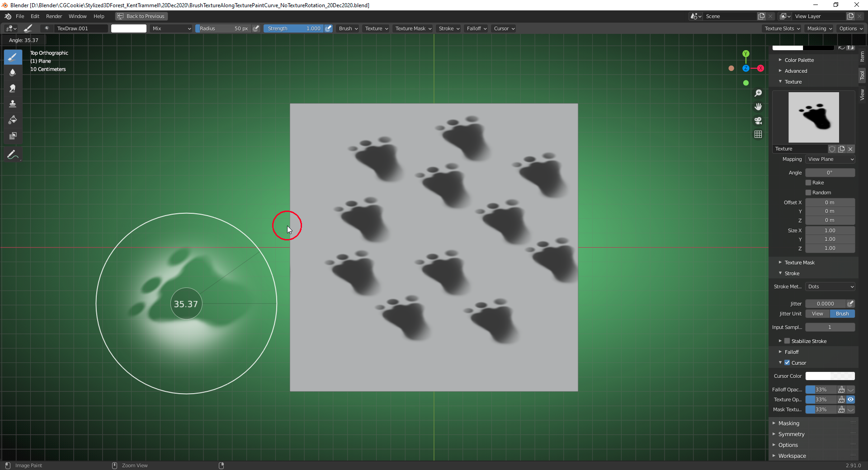
Task: Open the Falloff popover in header
Action: click(x=476, y=28)
